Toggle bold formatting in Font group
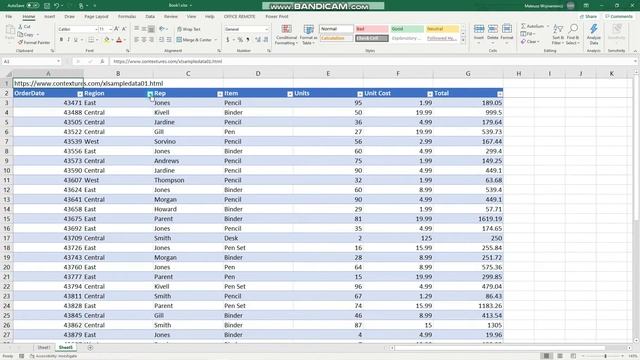Screen dimensions: 640x360 click(61, 40)
